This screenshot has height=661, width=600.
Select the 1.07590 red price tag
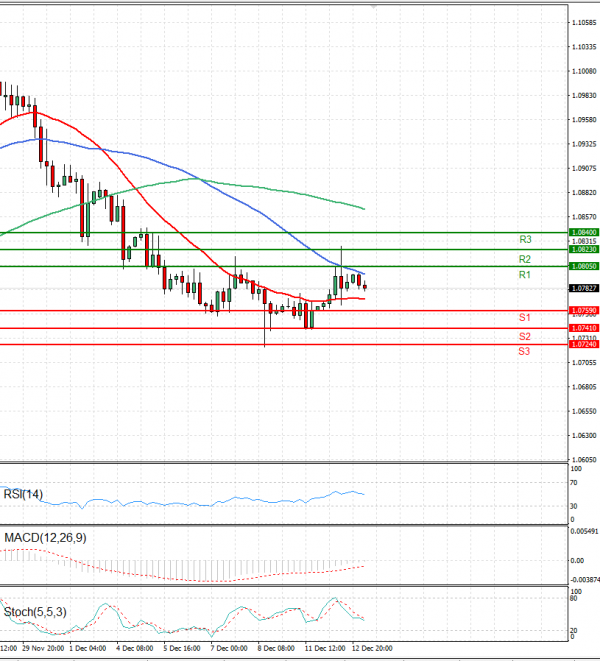[x=584, y=310]
